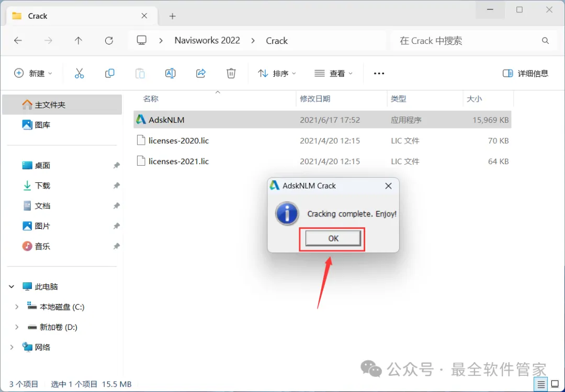Viewport: 565px width, 392px height.
Task: Share the selected file
Action: pyautogui.click(x=201, y=73)
